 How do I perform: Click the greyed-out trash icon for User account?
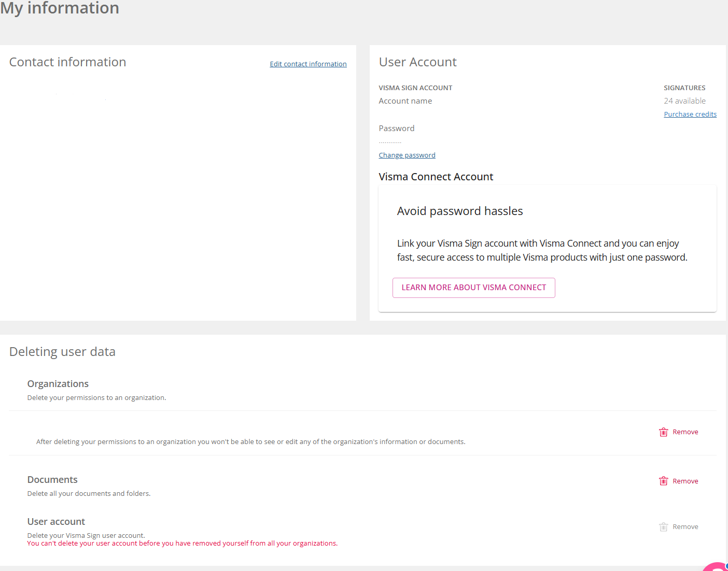click(663, 527)
